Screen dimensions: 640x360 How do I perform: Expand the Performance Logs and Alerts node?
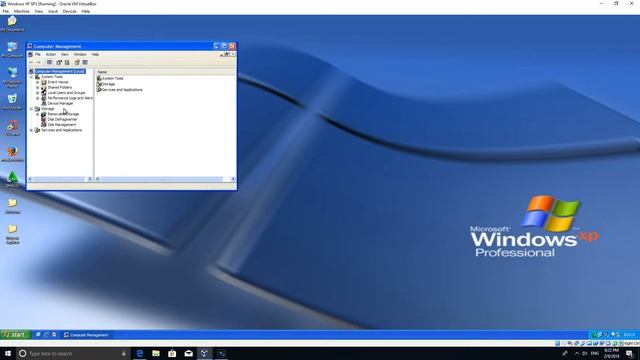point(38,98)
